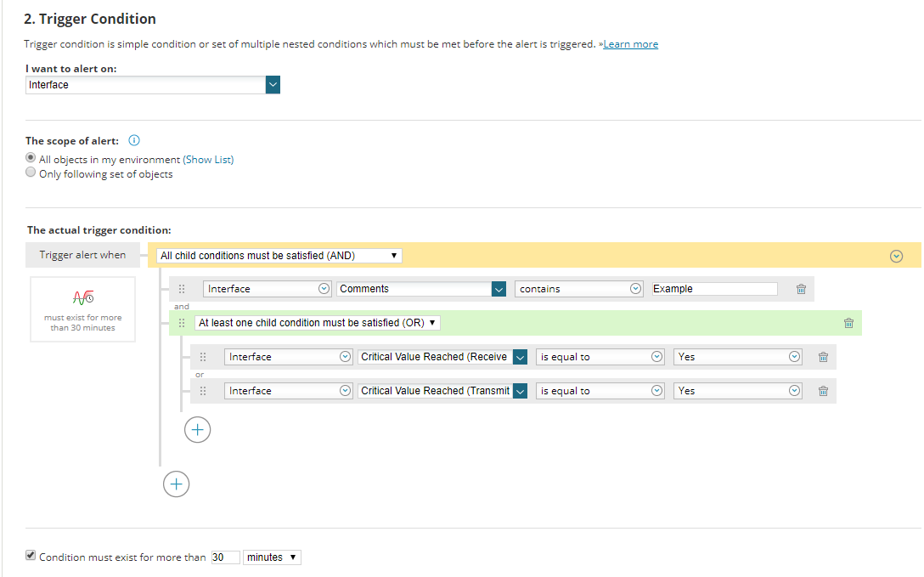Delete the OR condition group
Viewport: 924px width, 577px height.
848,323
